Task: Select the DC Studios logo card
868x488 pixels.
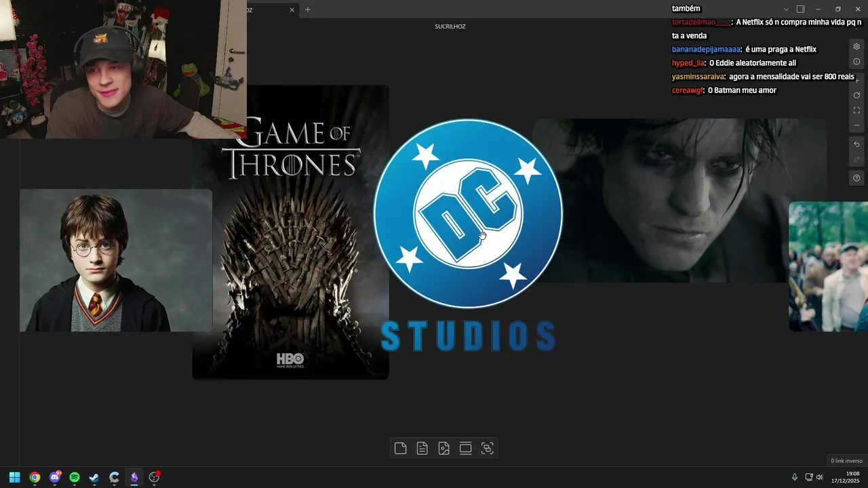Action: tap(468, 234)
